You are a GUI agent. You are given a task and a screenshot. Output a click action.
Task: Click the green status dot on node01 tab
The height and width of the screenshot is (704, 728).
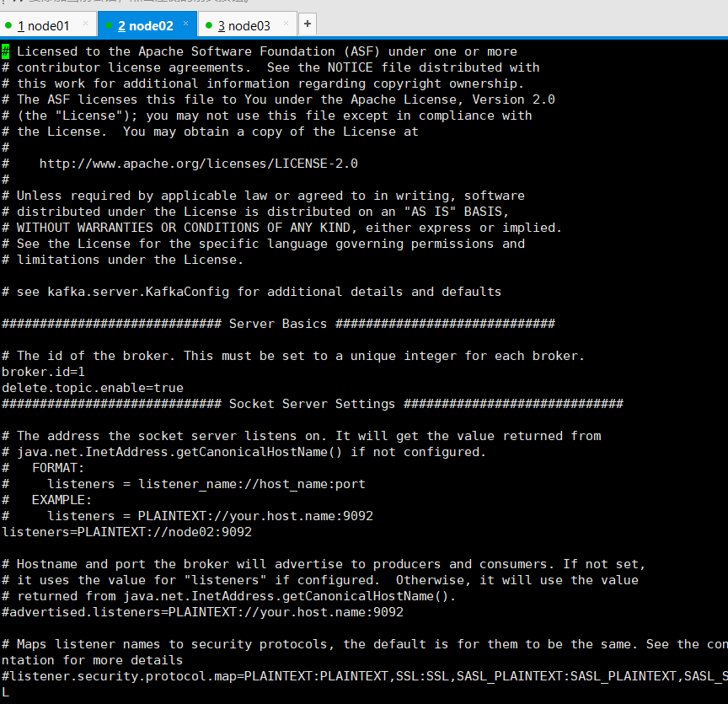pos(8,25)
